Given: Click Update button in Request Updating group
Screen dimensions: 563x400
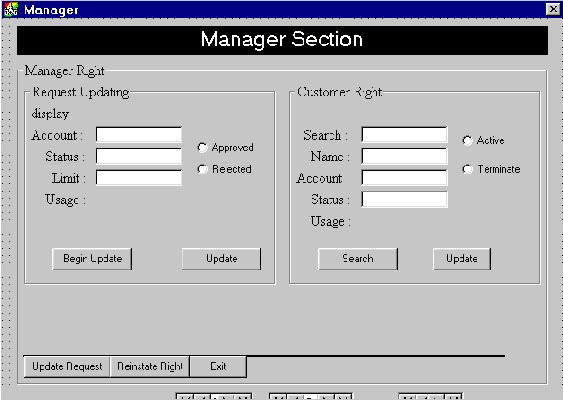Looking at the screenshot, I should coord(222,259).
